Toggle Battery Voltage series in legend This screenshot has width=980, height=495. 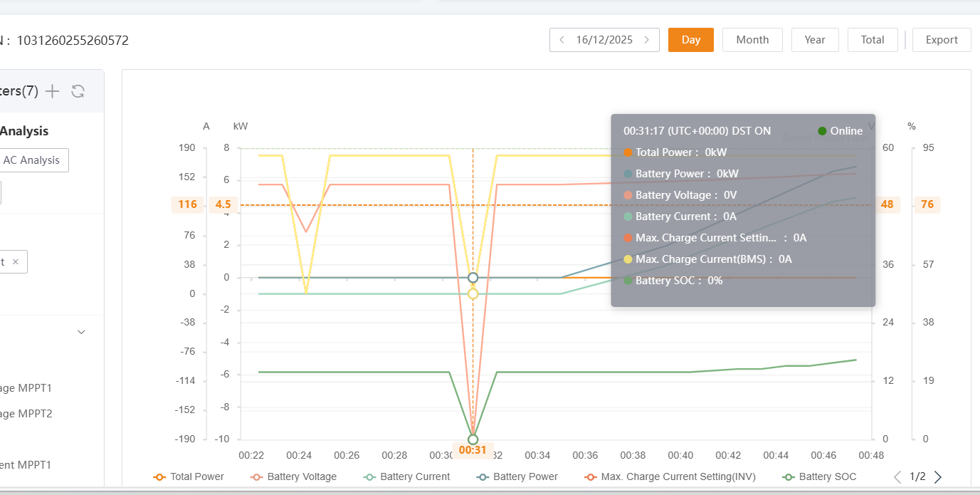coord(294,477)
